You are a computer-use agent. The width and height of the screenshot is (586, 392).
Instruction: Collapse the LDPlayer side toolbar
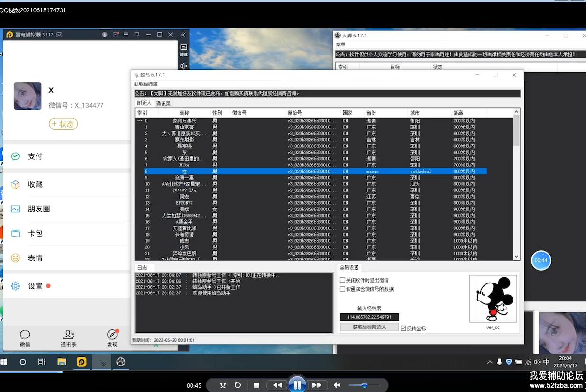click(183, 35)
